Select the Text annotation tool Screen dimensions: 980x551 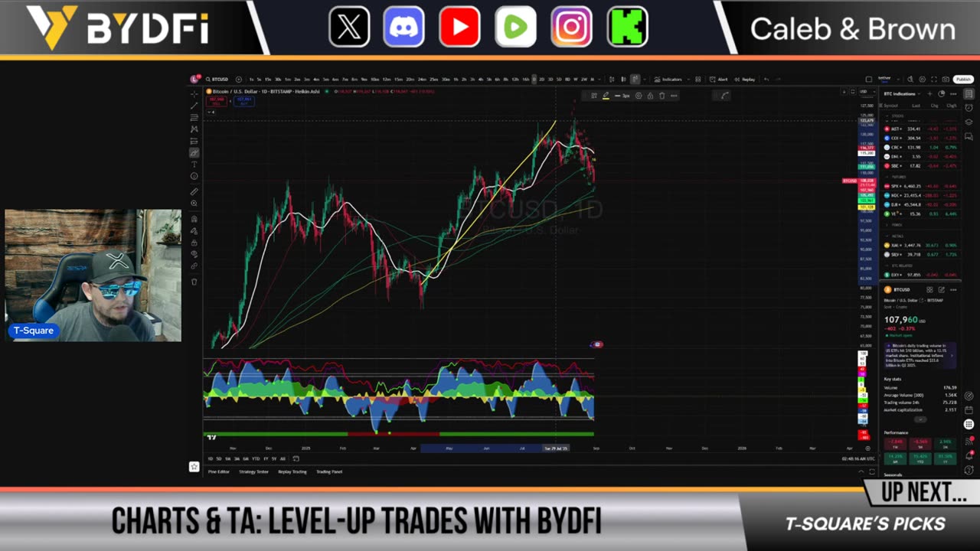[194, 164]
